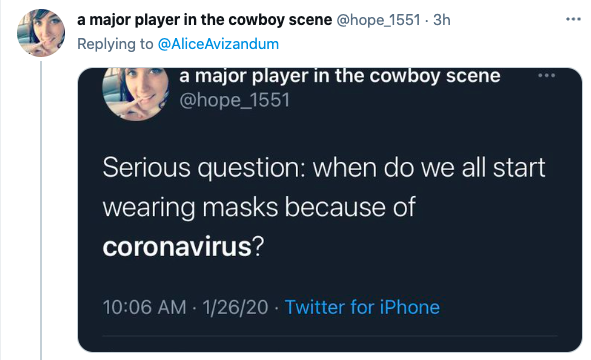Click the display name inside the dark screenshot
Image resolution: width=591 pixels, height=360 pixels.
[340, 76]
